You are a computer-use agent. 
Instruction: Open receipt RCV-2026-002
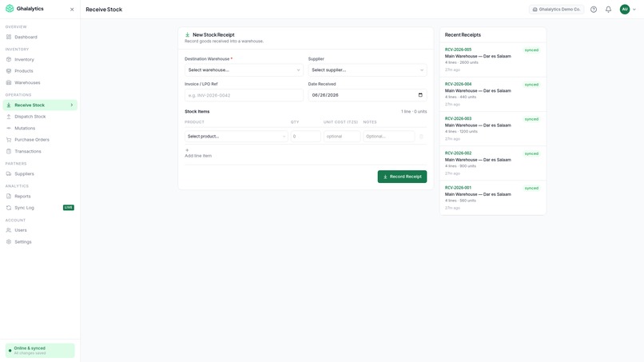point(493,164)
